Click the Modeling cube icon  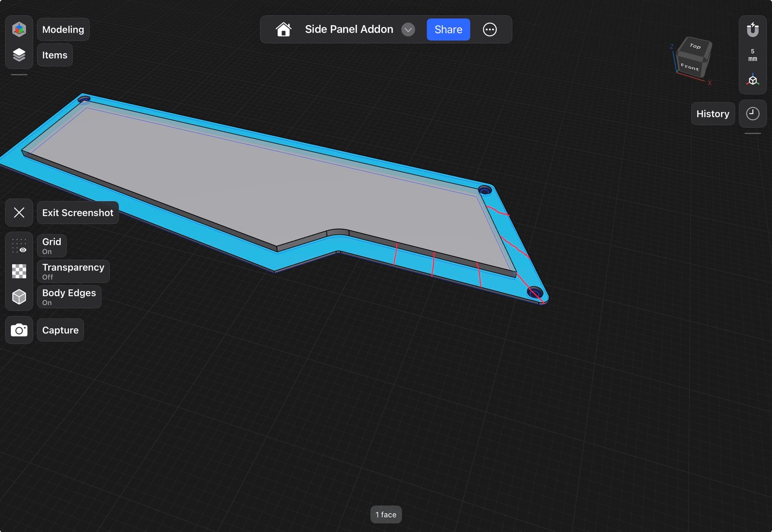19,29
